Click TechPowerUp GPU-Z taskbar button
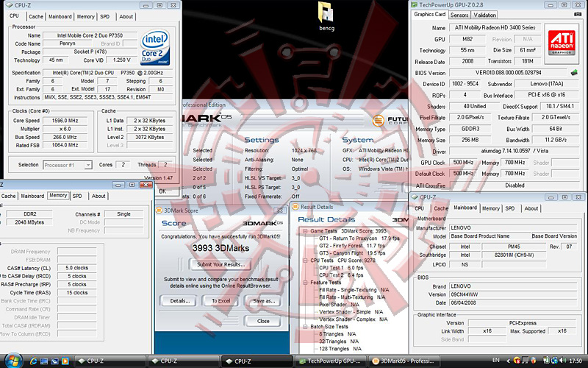 pyautogui.click(x=331, y=361)
